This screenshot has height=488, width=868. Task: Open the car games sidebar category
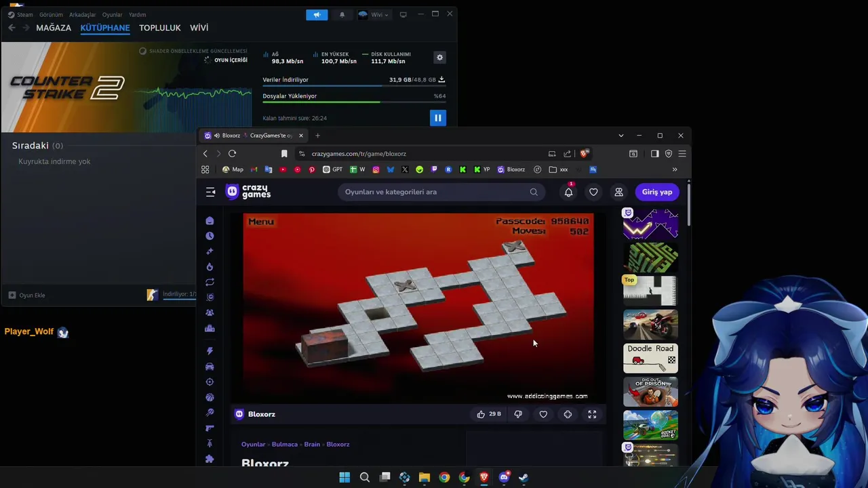point(210,367)
